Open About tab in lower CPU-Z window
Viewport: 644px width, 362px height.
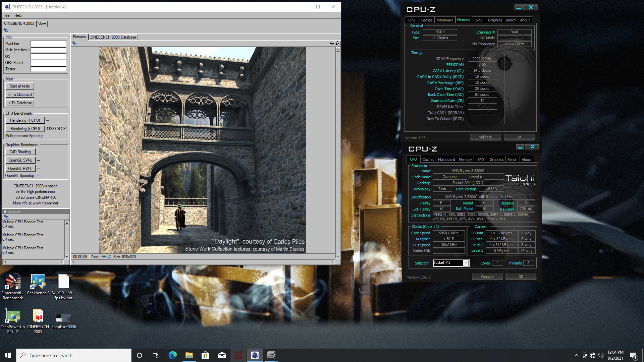point(526,160)
